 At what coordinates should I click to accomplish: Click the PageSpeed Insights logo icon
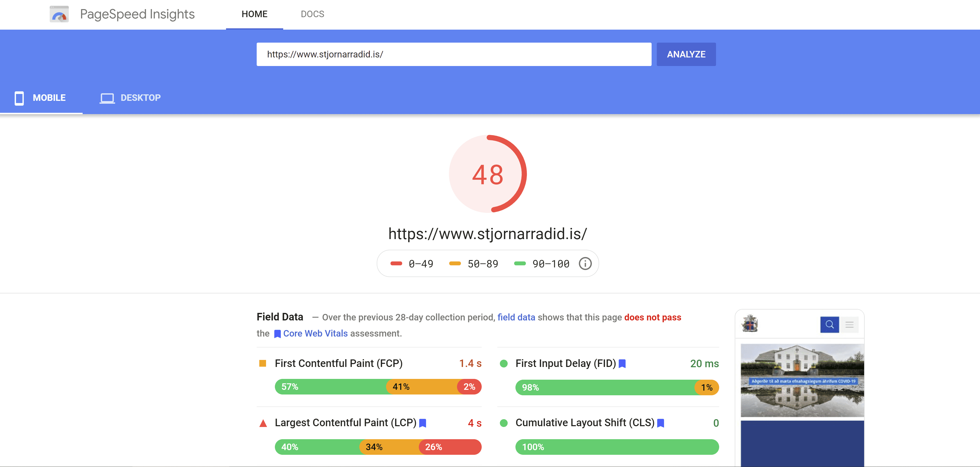click(59, 14)
